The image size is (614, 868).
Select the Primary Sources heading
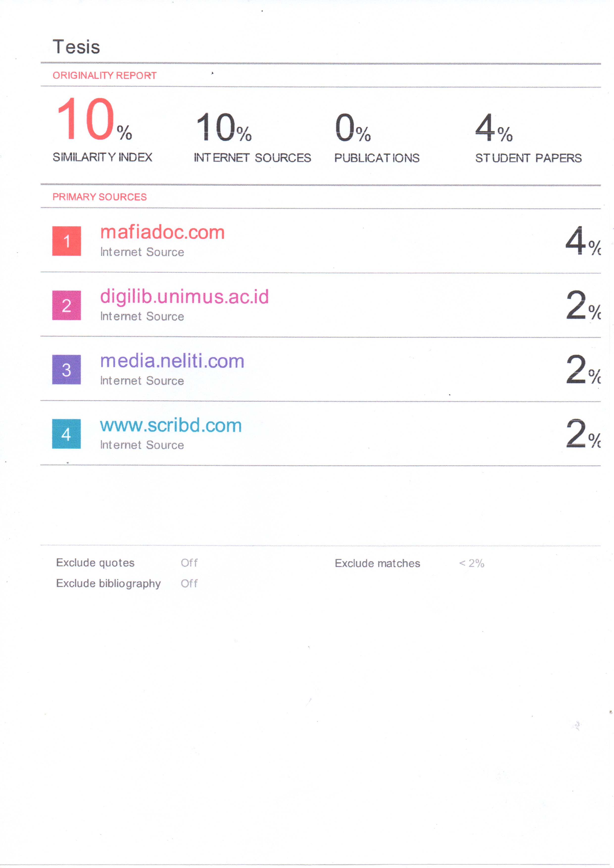pos(99,197)
